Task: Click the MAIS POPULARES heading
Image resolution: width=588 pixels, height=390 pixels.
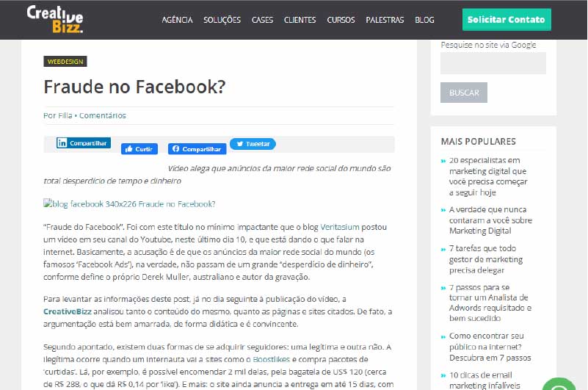Action: 478,142
